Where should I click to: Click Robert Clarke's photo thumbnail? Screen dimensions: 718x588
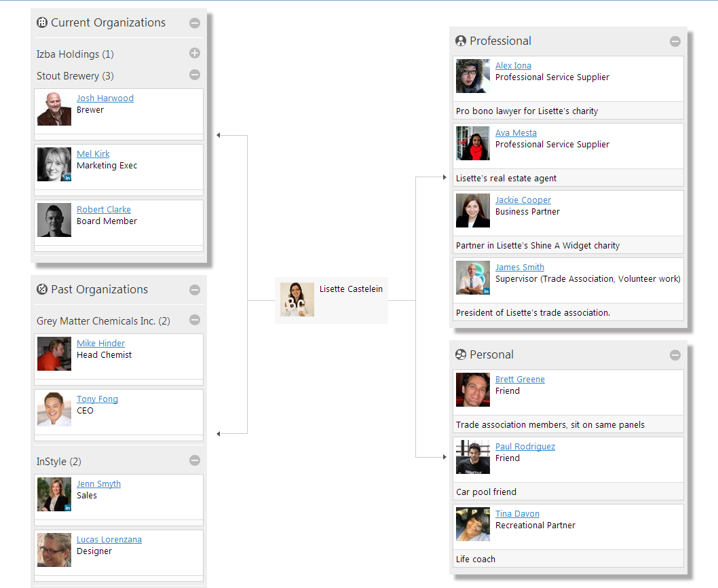tap(54, 220)
